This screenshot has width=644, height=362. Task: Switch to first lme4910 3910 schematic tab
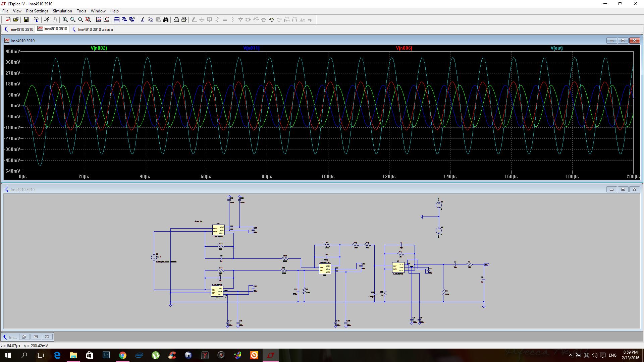point(18,29)
